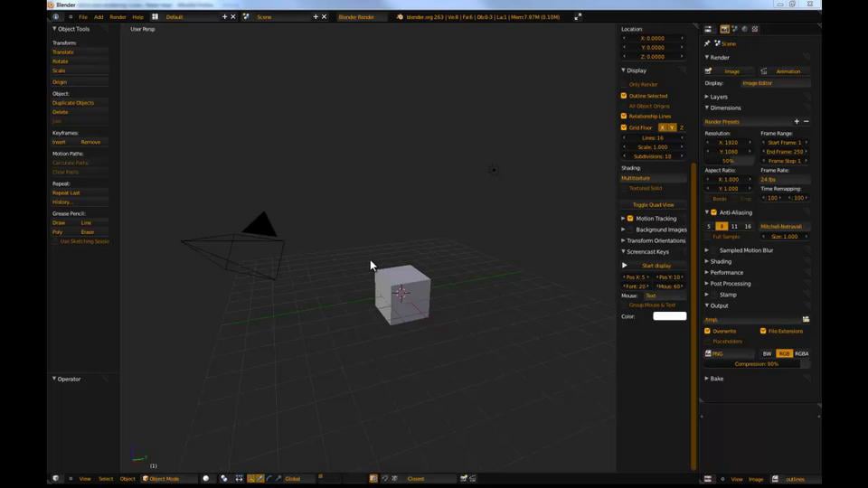Open the Select menu in 3D header

click(106, 479)
